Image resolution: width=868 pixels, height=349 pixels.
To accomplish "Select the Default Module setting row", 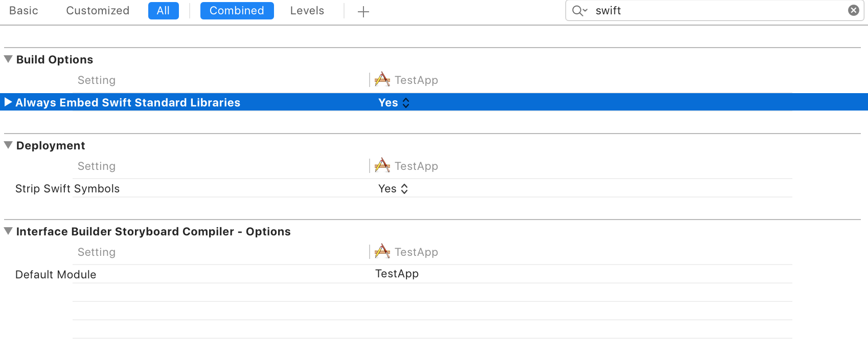I will click(x=404, y=274).
